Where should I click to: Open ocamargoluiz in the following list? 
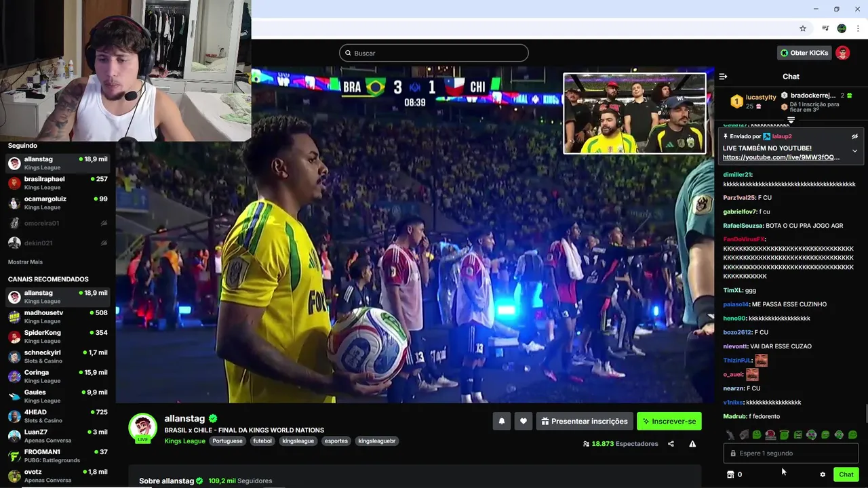point(58,203)
